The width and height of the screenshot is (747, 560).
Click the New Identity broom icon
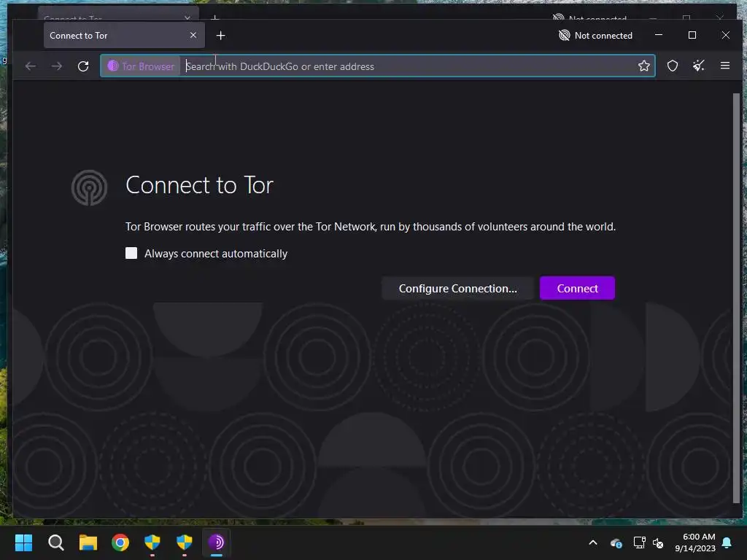(698, 66)
